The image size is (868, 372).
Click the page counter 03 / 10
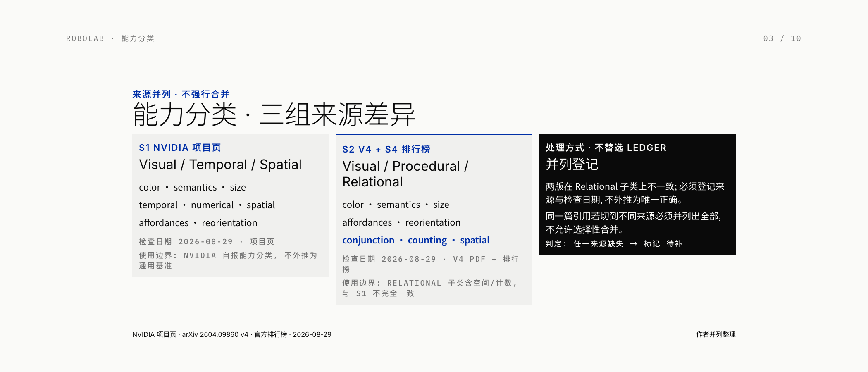782,38
